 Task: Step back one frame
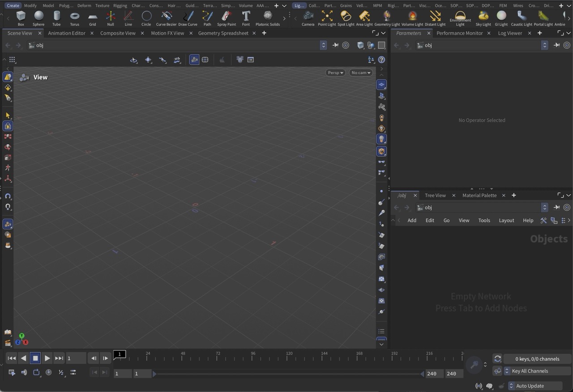93,358
